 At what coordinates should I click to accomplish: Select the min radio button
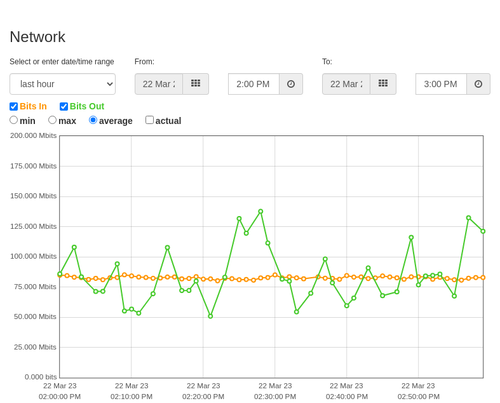[13, 120]
